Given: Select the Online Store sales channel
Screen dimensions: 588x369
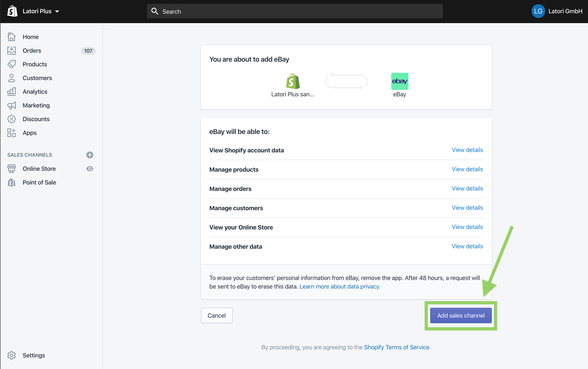Looking at the screenshot, I should pyautogui.click(x=39, y=168).
